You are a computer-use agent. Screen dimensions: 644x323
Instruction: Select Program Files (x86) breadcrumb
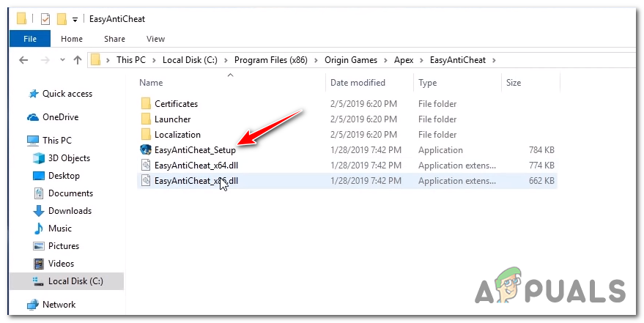tap(270, 60)
